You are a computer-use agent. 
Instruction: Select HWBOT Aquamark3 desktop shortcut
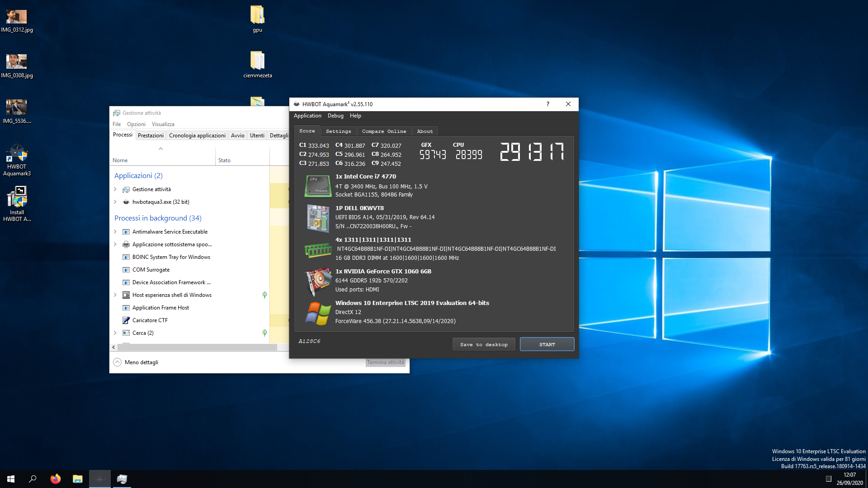click(17, 160)
